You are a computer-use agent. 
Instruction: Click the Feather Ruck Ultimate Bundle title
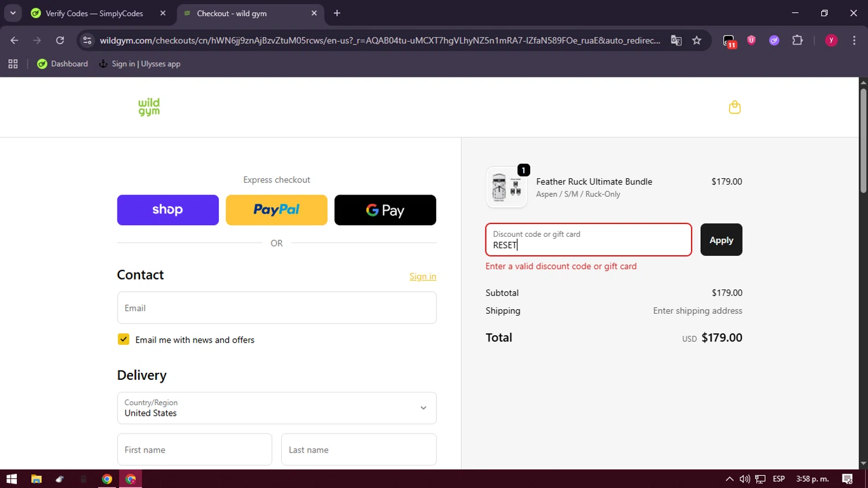tap(594, 181)
